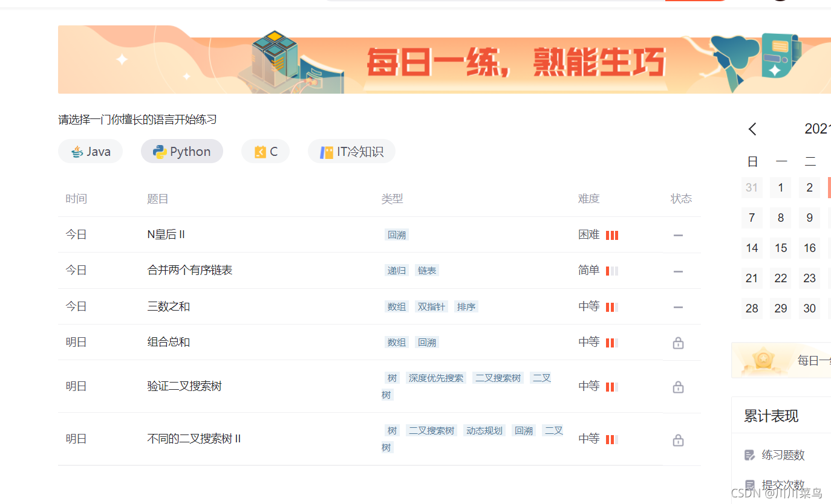
Task: Click the 时间 column header
Action: pos(76,199)
